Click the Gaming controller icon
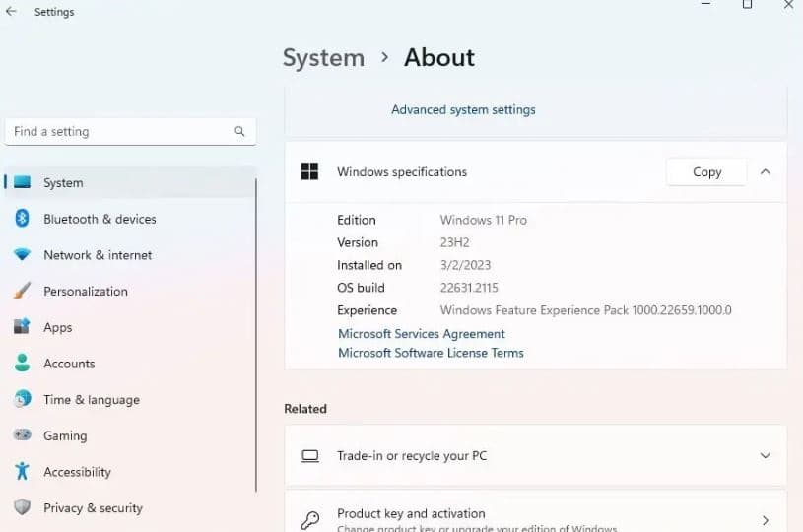The height and width of the screenshot is (532, 803). [x=23, y=435]
